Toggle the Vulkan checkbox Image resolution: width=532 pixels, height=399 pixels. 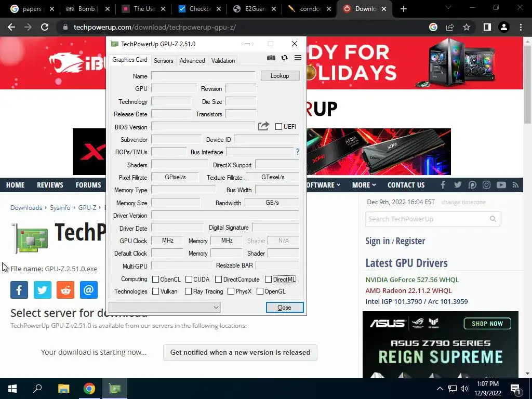click(155, 291)
